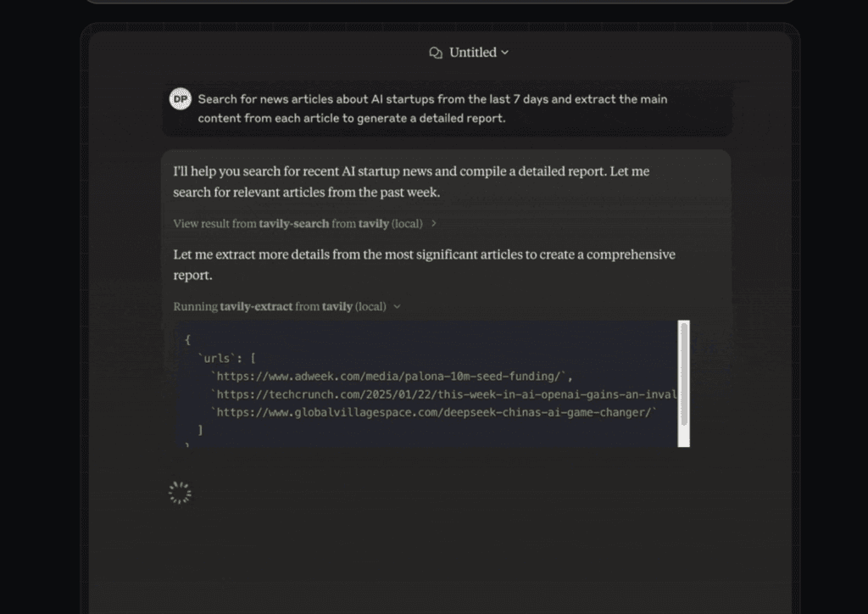The width and height of the screenshot is (868, 614).
Task: Click the paragraph "Let me extract more details"
Action: click(x=424, y=265)
